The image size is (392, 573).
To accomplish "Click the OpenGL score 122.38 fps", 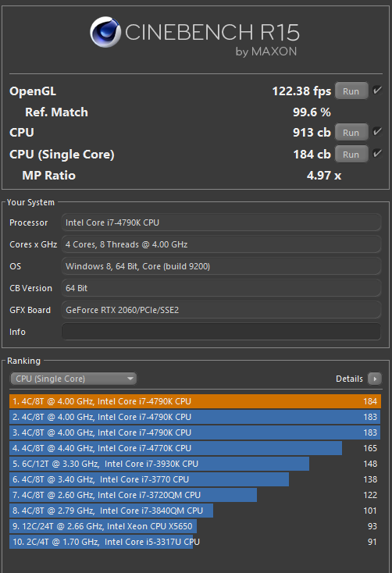I will point(301,91).
